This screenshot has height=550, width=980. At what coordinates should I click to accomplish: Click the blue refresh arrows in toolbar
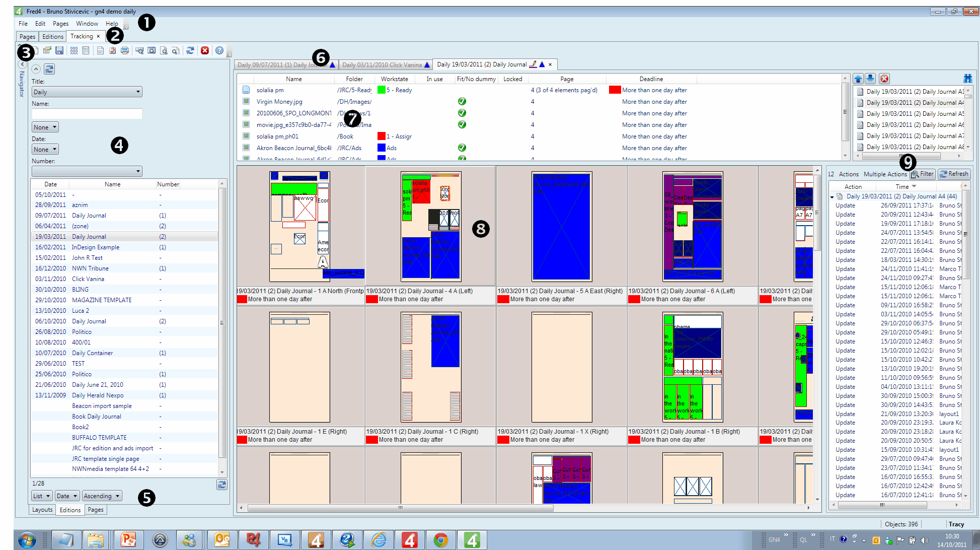click(x=190, y=50)
